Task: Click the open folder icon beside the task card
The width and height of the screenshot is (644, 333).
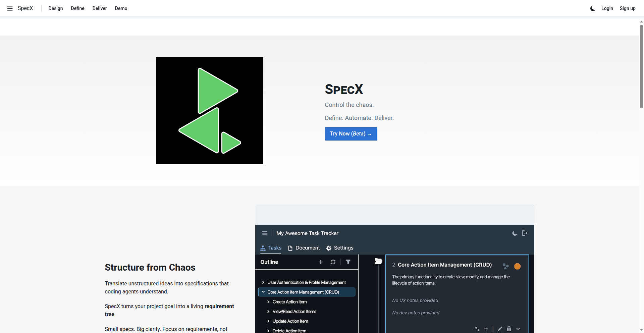Action: tap(378, 261)
